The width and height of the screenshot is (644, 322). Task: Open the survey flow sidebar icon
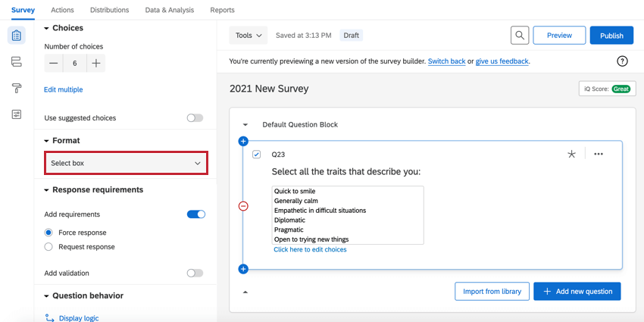pos(17,61)
